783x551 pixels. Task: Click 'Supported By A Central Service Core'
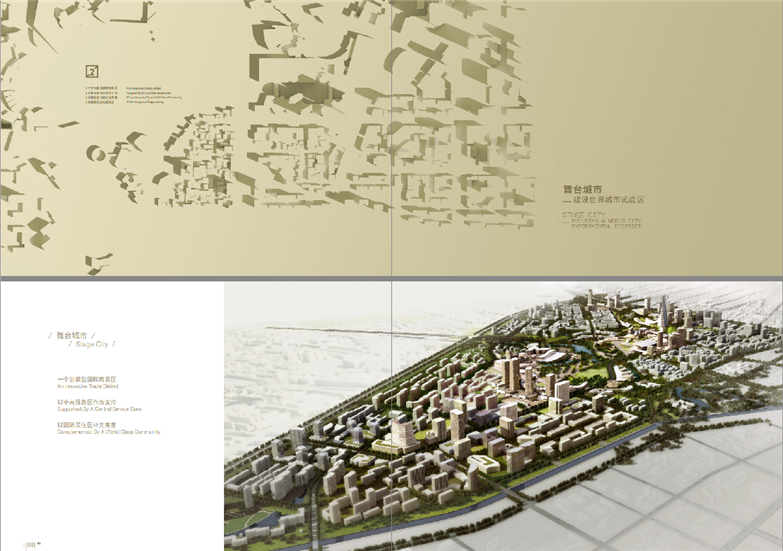click(99, 409)
